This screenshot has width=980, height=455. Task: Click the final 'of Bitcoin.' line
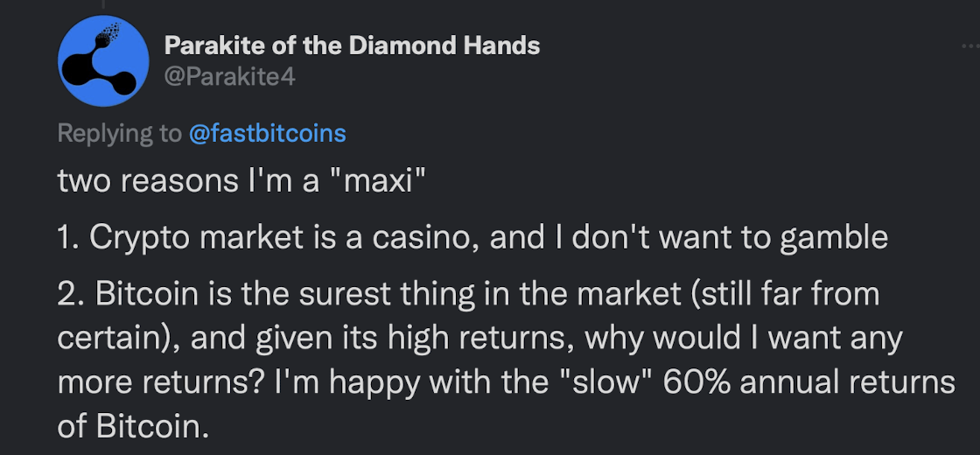(x=133, y=428)
